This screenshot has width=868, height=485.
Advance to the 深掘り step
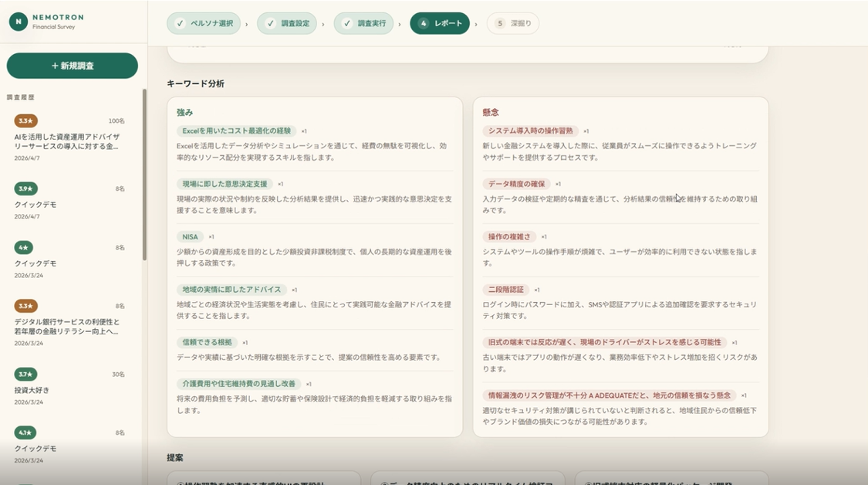(x=512, y=23)
